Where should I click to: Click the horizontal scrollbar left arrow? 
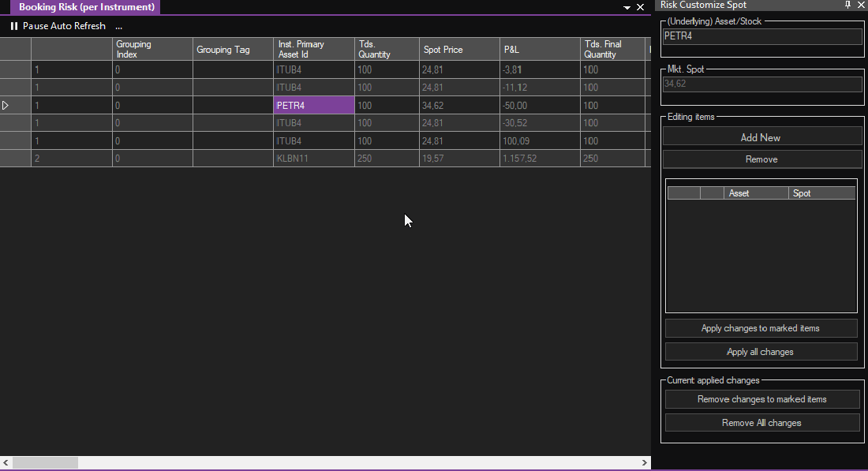[x=6, y=463]
